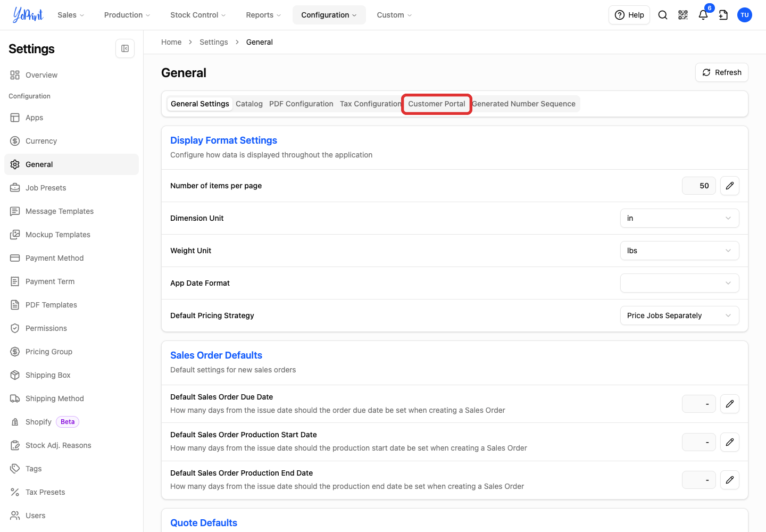Expand the Sales menu
This screenshot has height=532, width=766.
tap(71, 15)
